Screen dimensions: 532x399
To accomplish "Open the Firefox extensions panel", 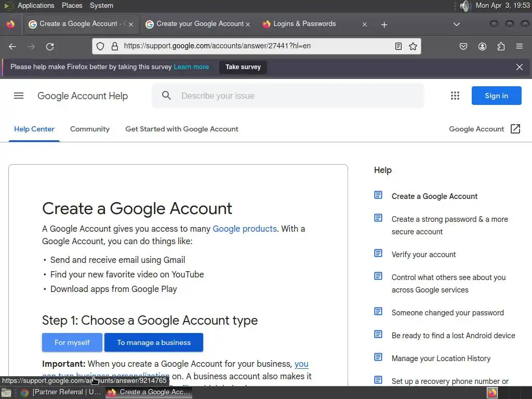I will [x=501, y=46].
